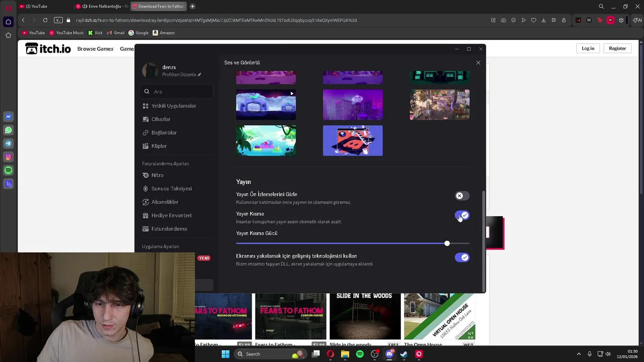Screen dimensions: 644x362
Task: Click the snapshot camera icon in toolbar
Action: pos(503,20)
